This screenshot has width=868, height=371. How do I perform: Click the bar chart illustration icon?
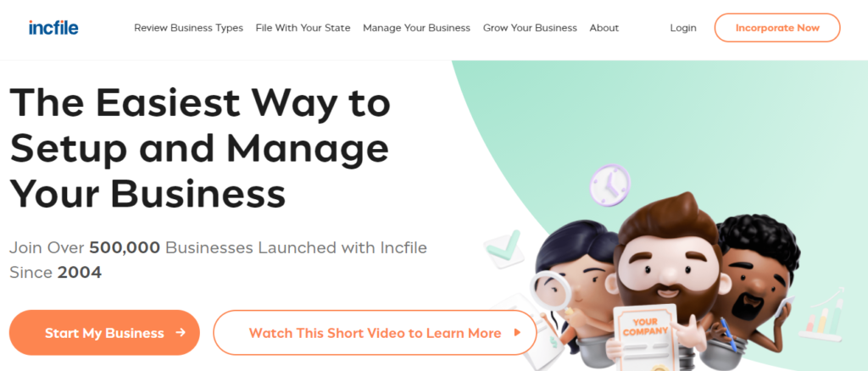[x=824, y=318]
